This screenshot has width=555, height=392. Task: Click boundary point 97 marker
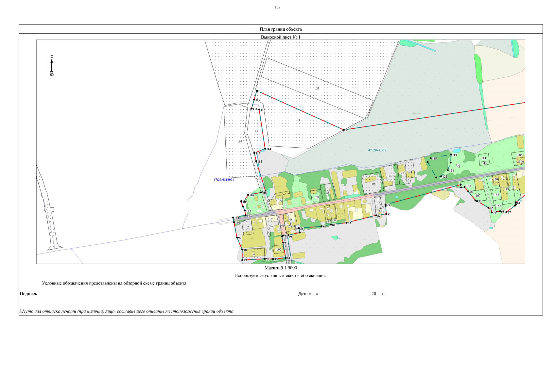(242, 260)
